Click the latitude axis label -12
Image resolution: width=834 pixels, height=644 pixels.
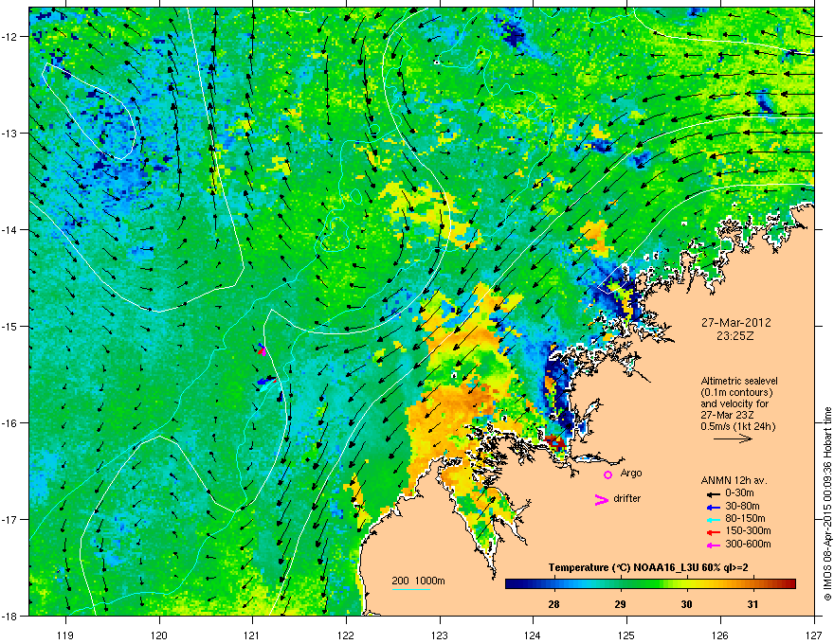tap(9, 37)
